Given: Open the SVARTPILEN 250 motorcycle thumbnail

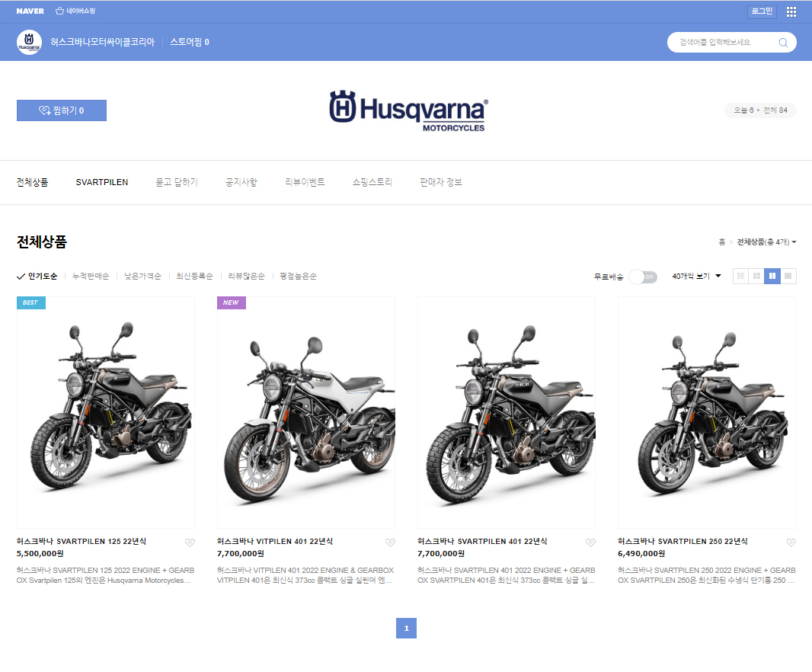Looking at the screenshot, I should coord(707,412).
